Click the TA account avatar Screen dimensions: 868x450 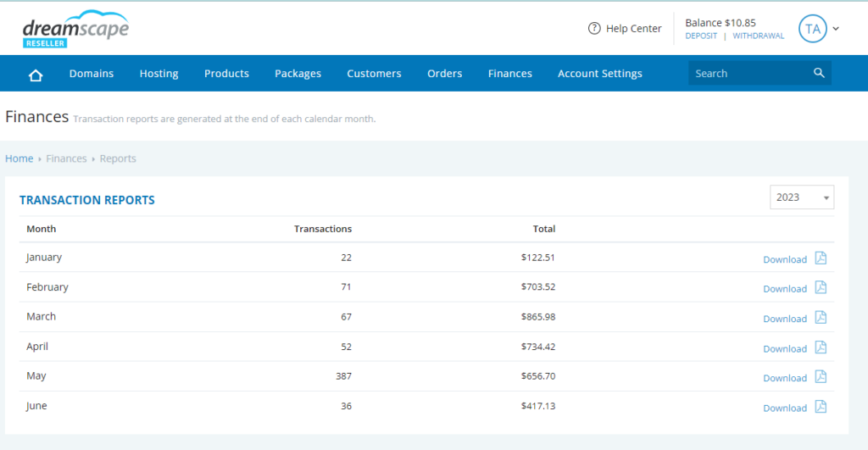click(812, 29)
